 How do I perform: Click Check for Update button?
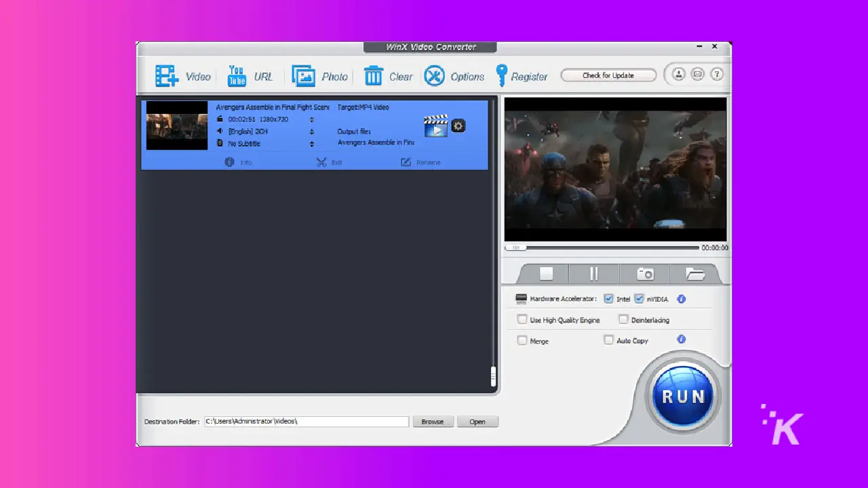(608, 75)
